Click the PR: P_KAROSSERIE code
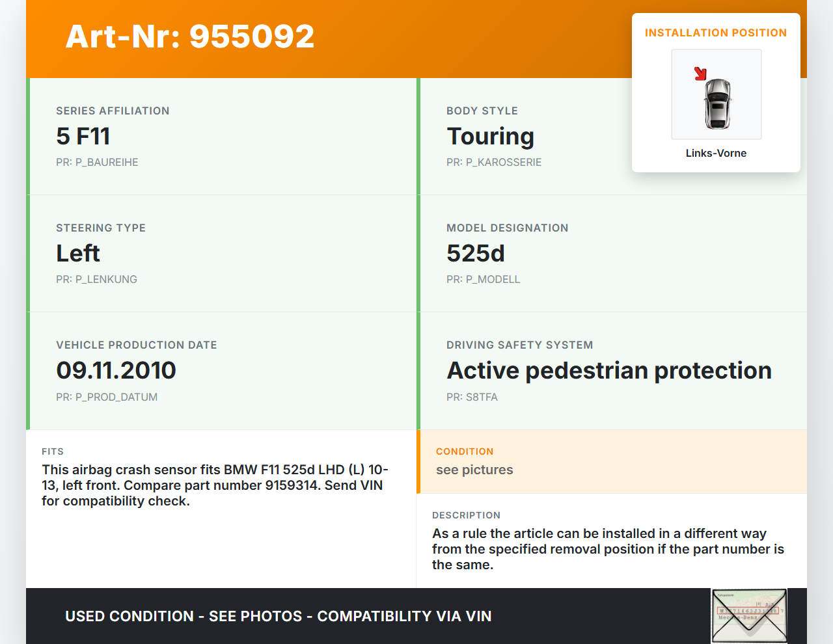The height and width of the screenshot is (644, 833). 494,162
